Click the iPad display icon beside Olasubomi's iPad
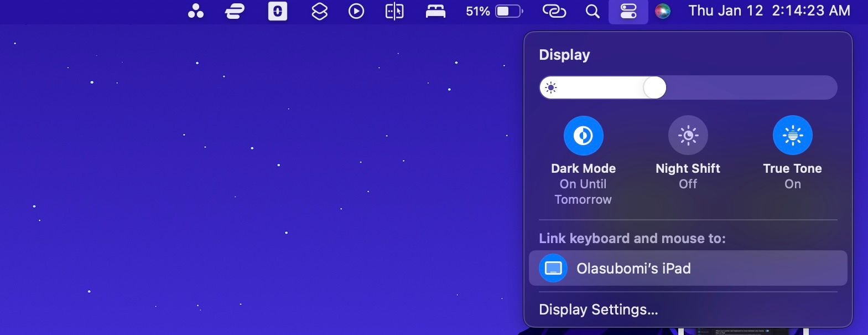Viewport: 868px width, 335px height. click(553, 268)
